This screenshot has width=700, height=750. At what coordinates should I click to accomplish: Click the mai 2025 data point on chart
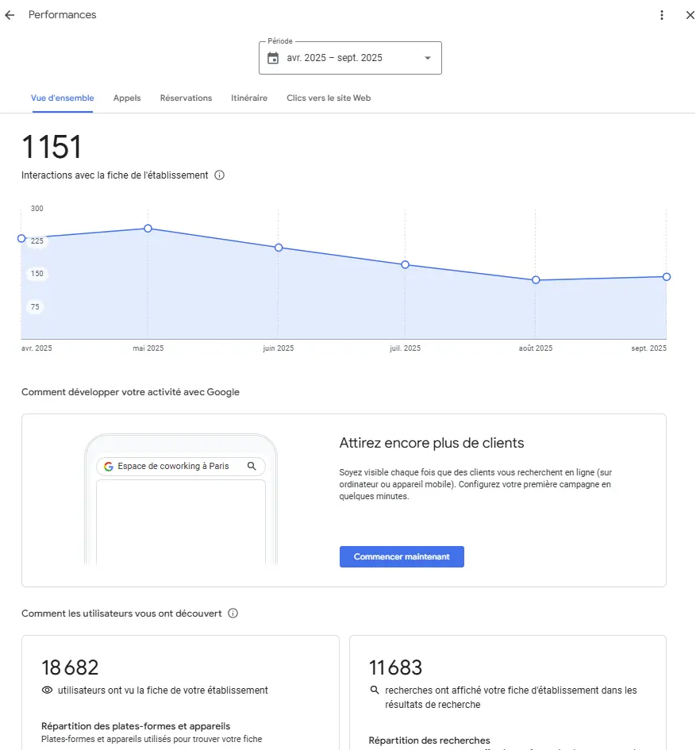148,229
